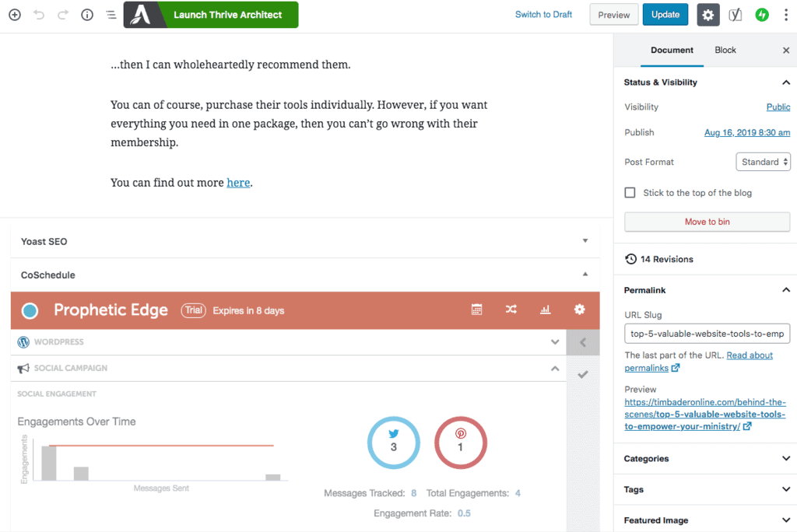Toggle the settings gear sidebar
The image size is (797, 532).
point(708,15)
